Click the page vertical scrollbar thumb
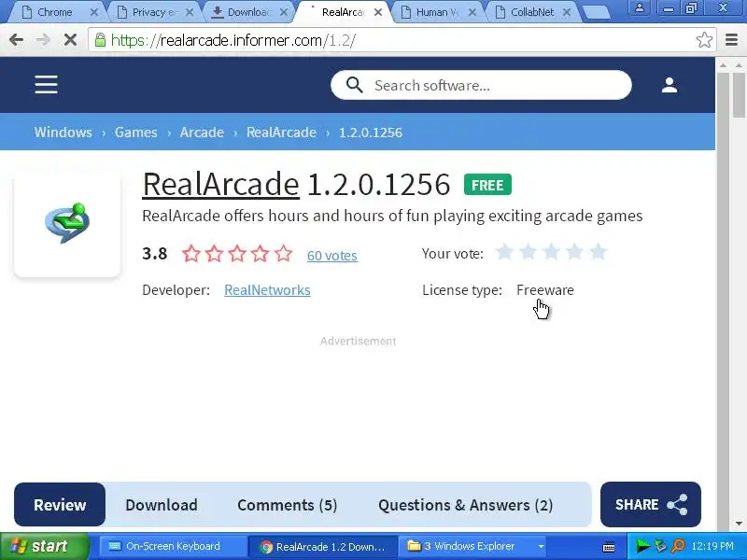747x560 pixels. point(740,95)
